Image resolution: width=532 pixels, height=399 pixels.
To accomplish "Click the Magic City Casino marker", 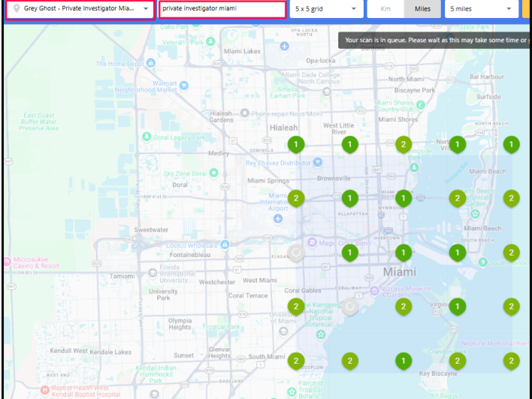I will [312, 243].
